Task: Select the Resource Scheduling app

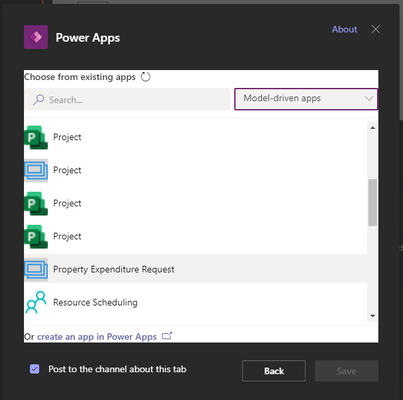Action: tap(195, 302)
